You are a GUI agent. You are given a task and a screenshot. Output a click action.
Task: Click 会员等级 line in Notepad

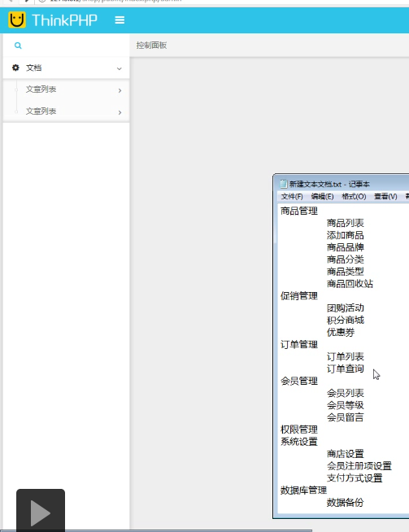pyautogui.click(x=346, y=405)
